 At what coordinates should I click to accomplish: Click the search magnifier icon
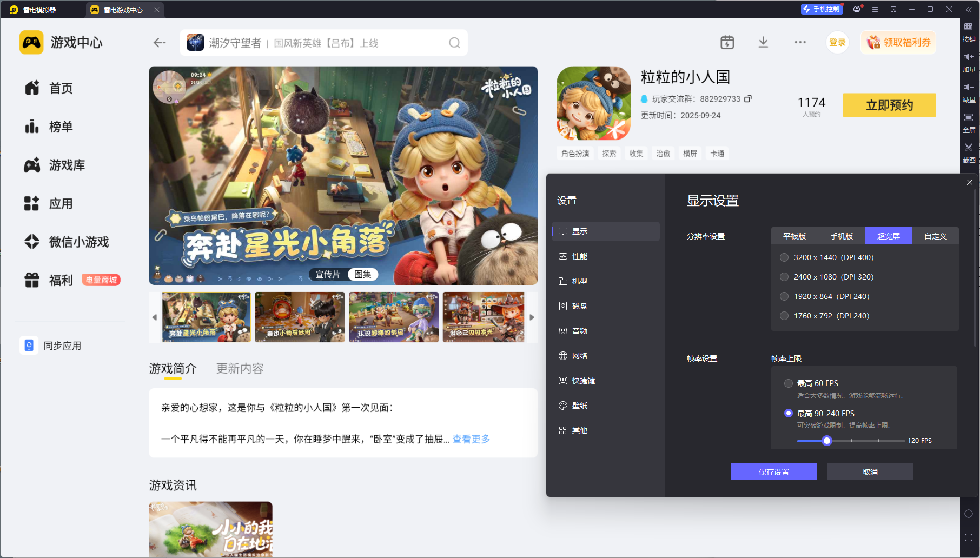pos(454,43)
